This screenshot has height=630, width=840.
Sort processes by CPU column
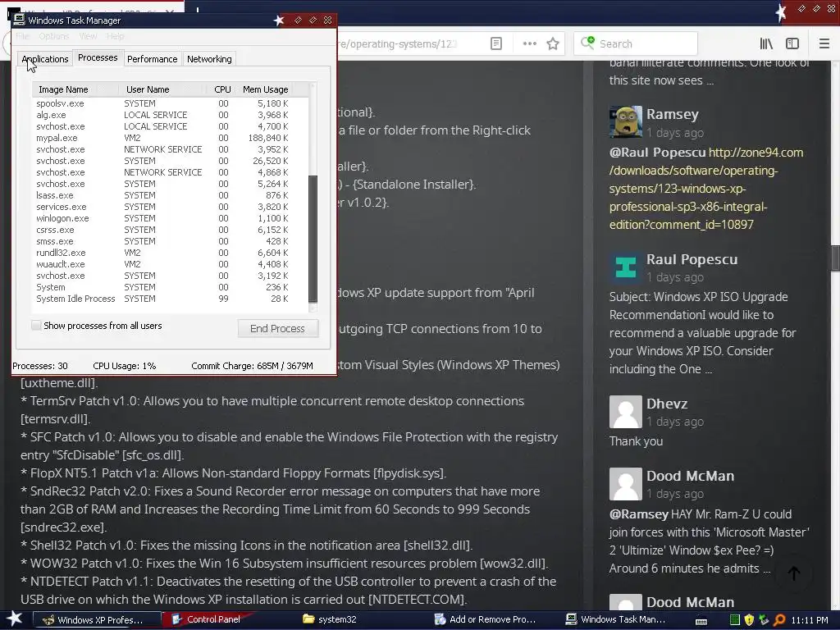point(222,89)
